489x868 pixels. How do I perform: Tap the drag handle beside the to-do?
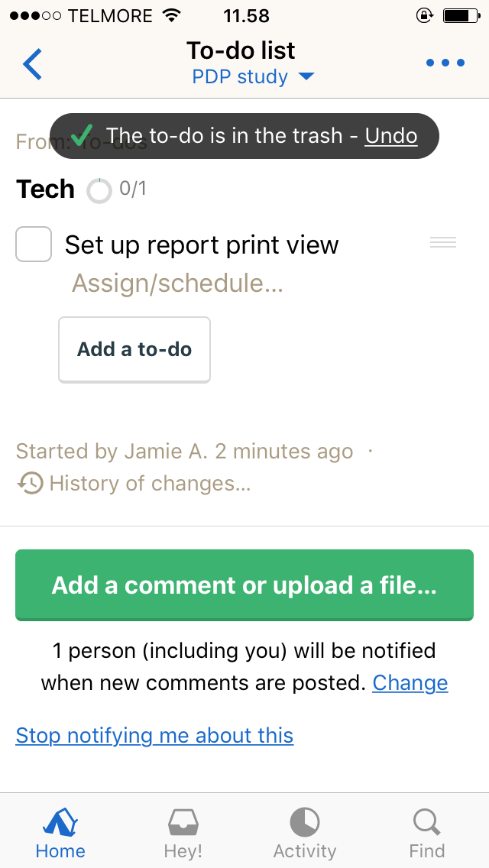(x=443, y=243)
